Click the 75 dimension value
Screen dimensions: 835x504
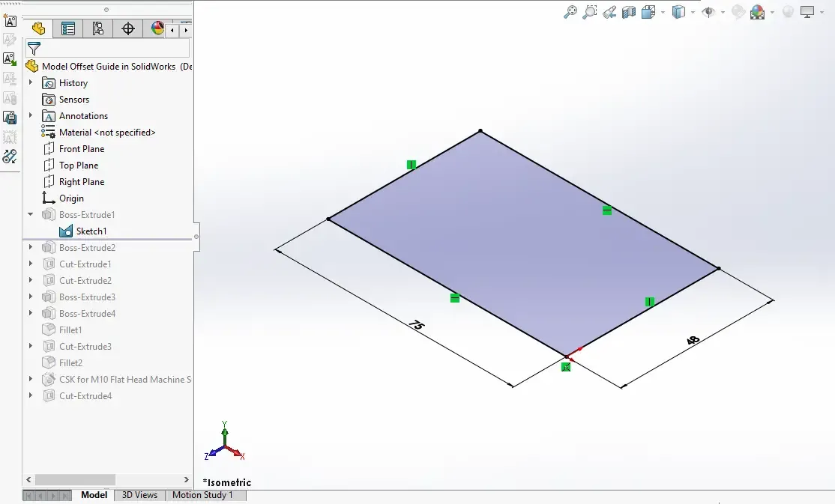(x=417, y=325)
